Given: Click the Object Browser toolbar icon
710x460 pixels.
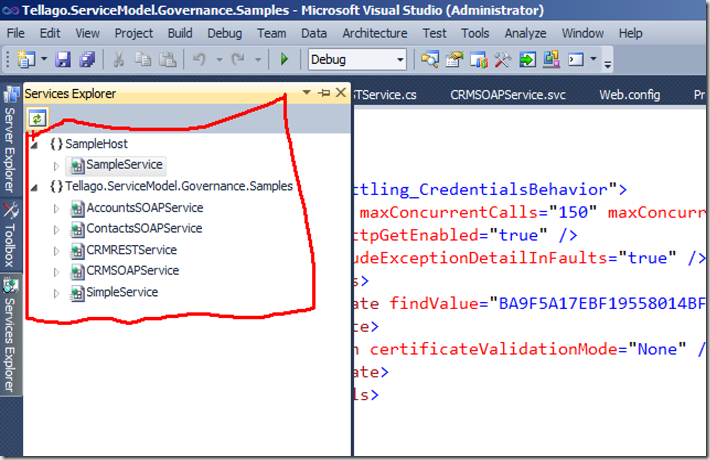Looking at the screenshot, I should point(479,59).
